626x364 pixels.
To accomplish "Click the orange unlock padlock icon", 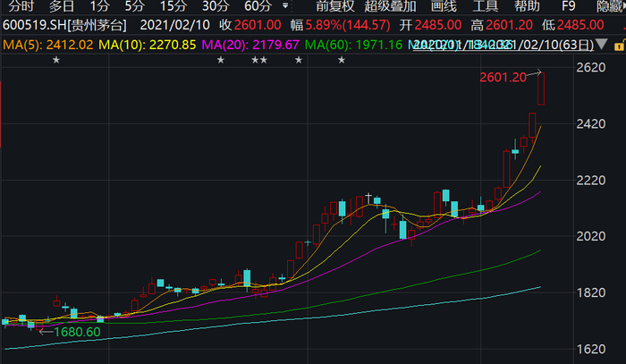I will click(x=619, y=46).
